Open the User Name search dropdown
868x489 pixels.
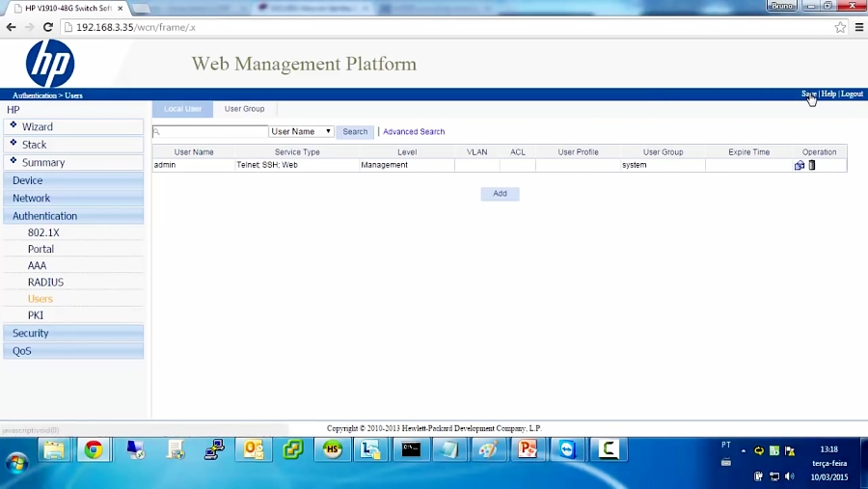[301, 132]
